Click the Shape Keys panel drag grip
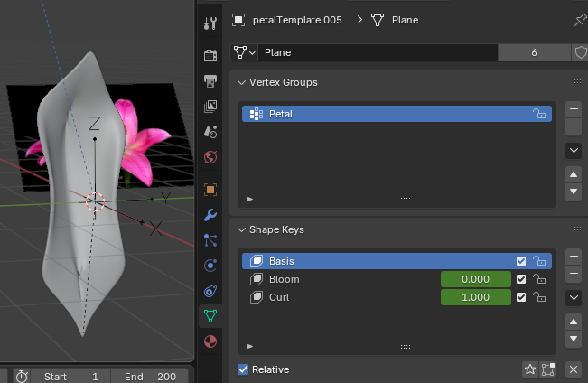The width and height of the screenshot is (588, 383). click(x=579, y=229)
